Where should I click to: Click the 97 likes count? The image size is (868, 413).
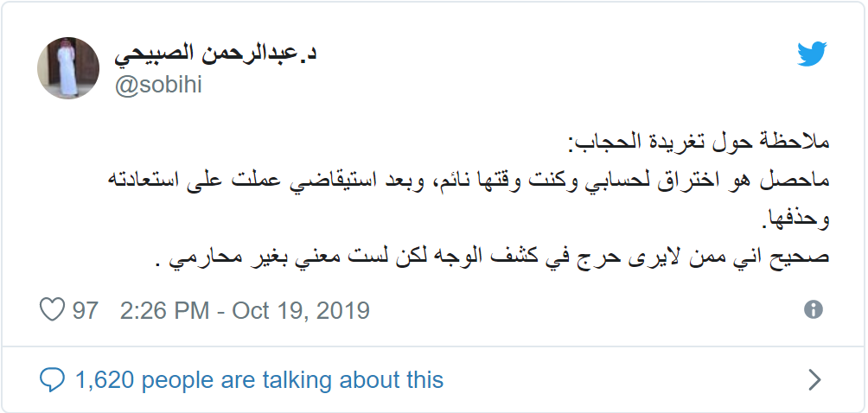(x=86, y=310)
